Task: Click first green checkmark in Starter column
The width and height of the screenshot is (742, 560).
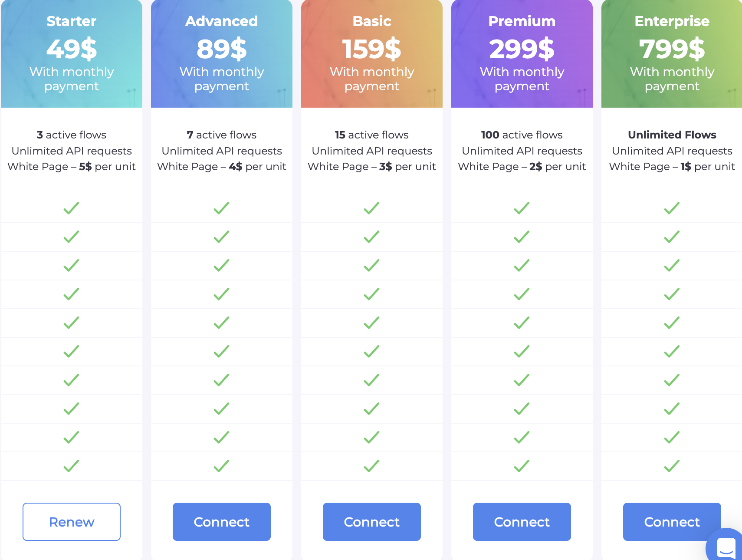Action: point(72,208)
